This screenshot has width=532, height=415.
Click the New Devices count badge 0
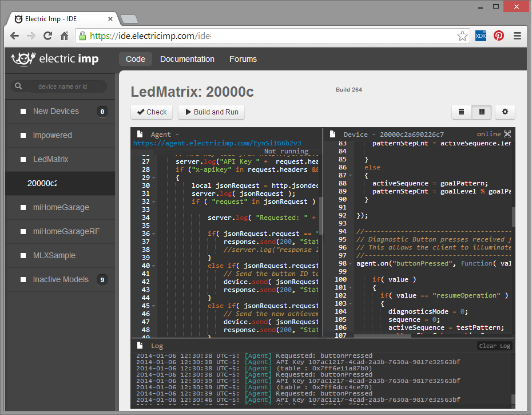point(102,112)
